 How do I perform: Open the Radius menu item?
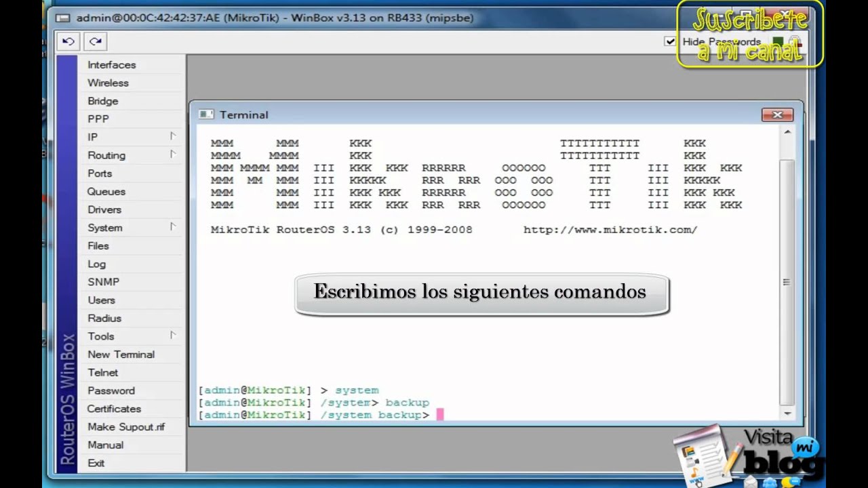click(104, 318)
